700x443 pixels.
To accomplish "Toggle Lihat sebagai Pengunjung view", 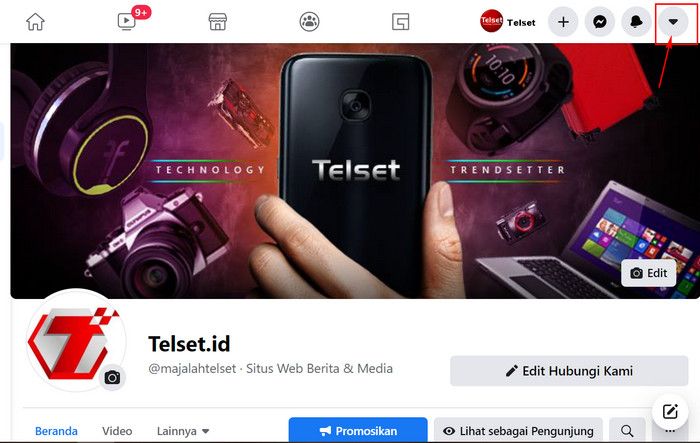I will 518,430.
